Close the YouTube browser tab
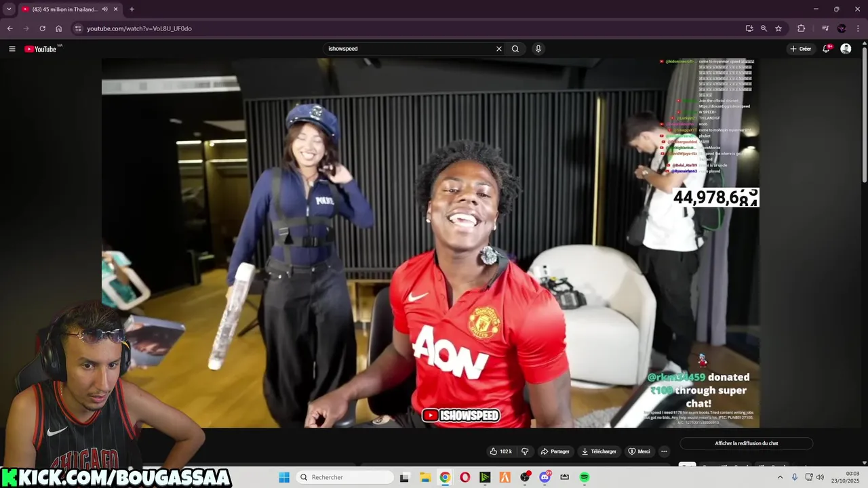 (117, 9)
